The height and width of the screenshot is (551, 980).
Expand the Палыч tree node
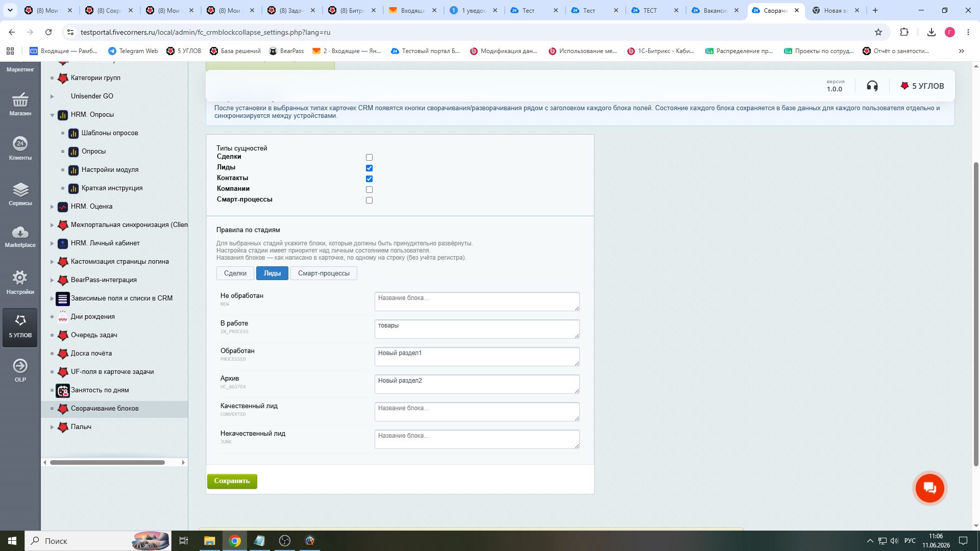coord(52,427)
